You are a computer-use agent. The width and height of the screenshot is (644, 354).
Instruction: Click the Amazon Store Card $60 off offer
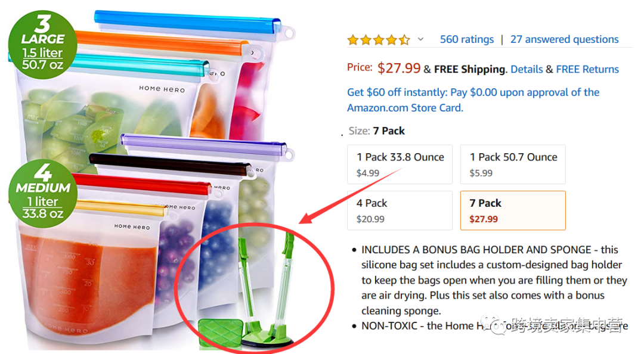473,100
